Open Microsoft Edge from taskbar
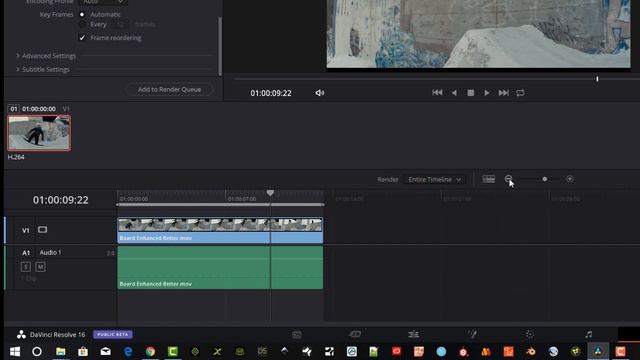Image resolution: width=640 pixels, height=360 pixels. [128, 351]
